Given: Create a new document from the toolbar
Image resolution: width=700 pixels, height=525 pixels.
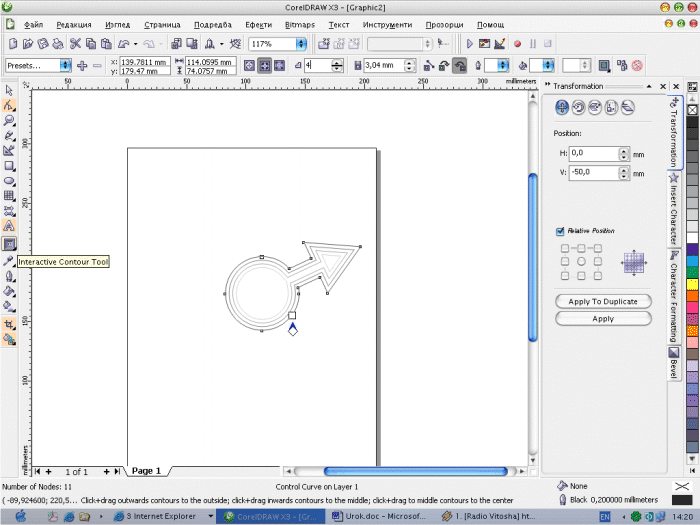Looking at the screenshot, I should (13, 43).
